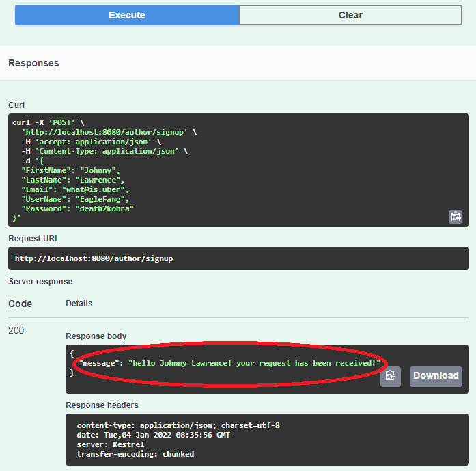This screenshot has height=471, width=476.
Task: Click the "UserName": "EagleFang" line
Action: (x=75, y=199)
